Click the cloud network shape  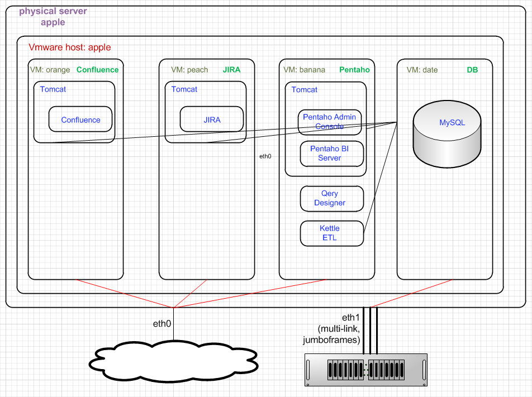pyautogui.click(x=173, y=362)
